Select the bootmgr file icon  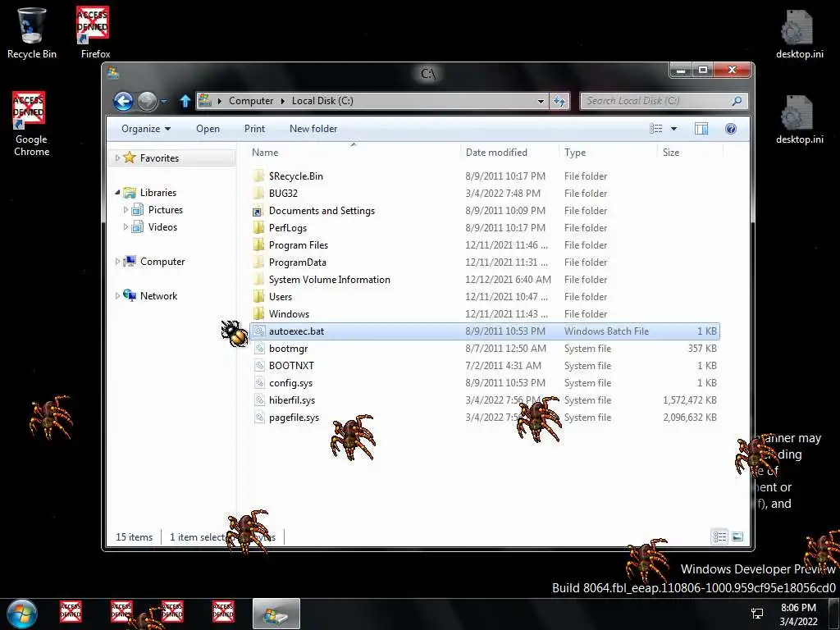point(259,348)
